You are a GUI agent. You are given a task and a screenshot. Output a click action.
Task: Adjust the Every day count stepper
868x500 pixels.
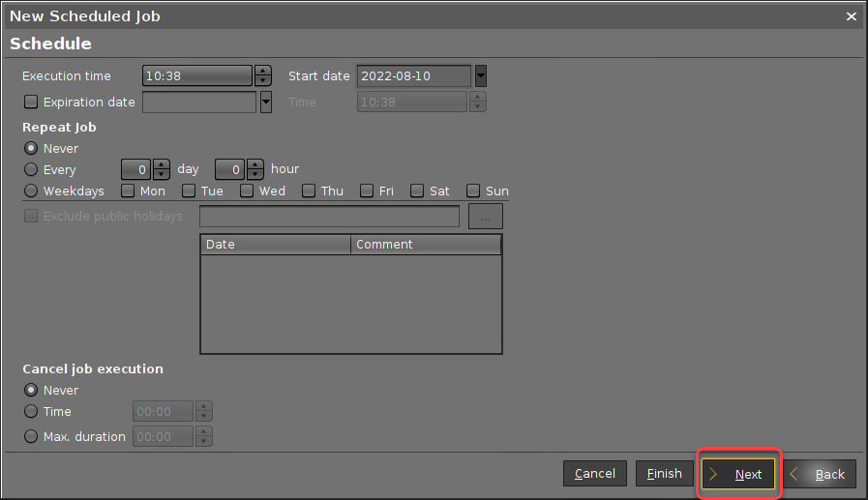[x=162, y=169]
